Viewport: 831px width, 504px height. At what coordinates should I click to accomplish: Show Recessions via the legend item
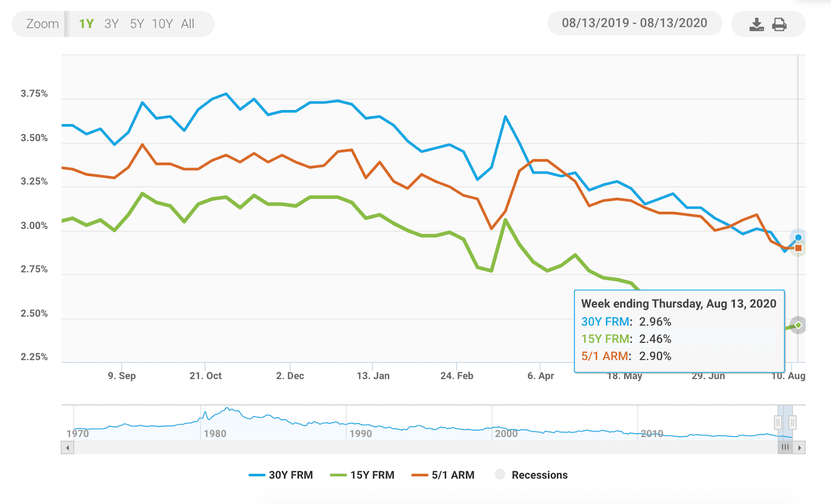coord(531,475)
